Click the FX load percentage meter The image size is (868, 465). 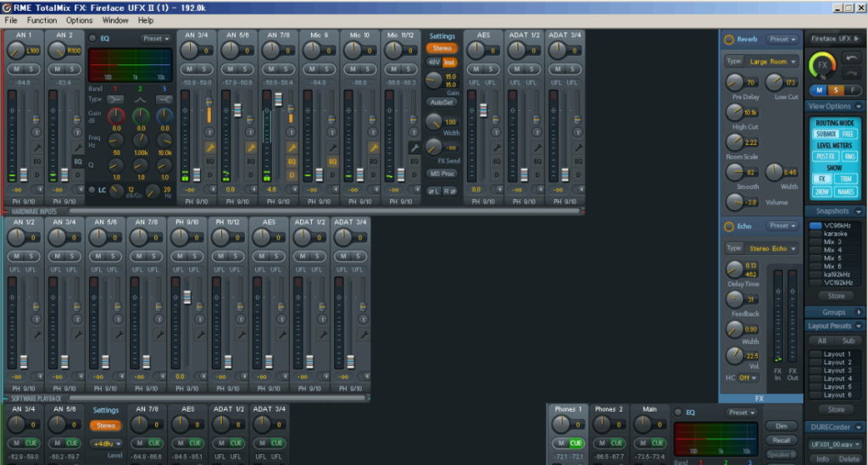coord(822,65)
